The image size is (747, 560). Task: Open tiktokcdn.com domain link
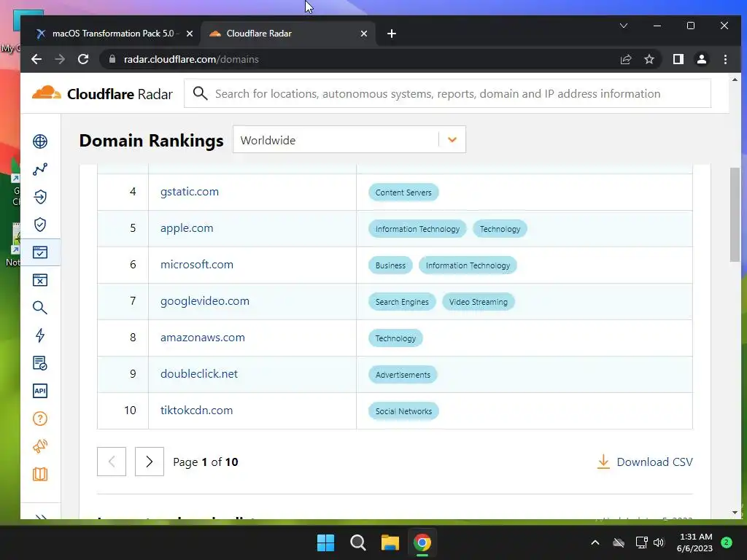click(x=197, y=410)
